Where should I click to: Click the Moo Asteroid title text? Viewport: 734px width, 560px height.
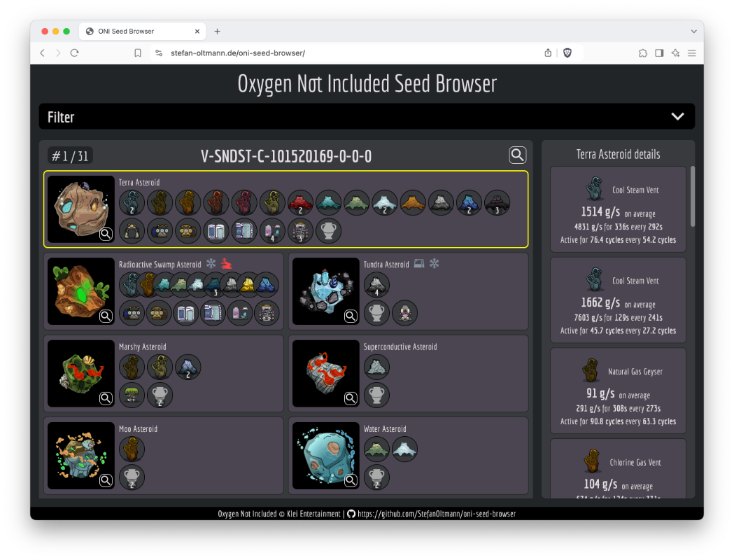(x=138, y=429)
